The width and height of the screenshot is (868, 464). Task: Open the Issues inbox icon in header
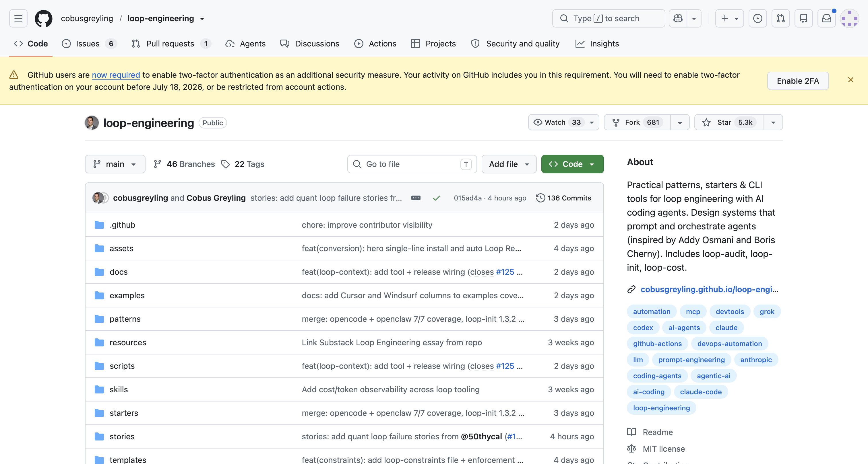[x=757, y=18]
